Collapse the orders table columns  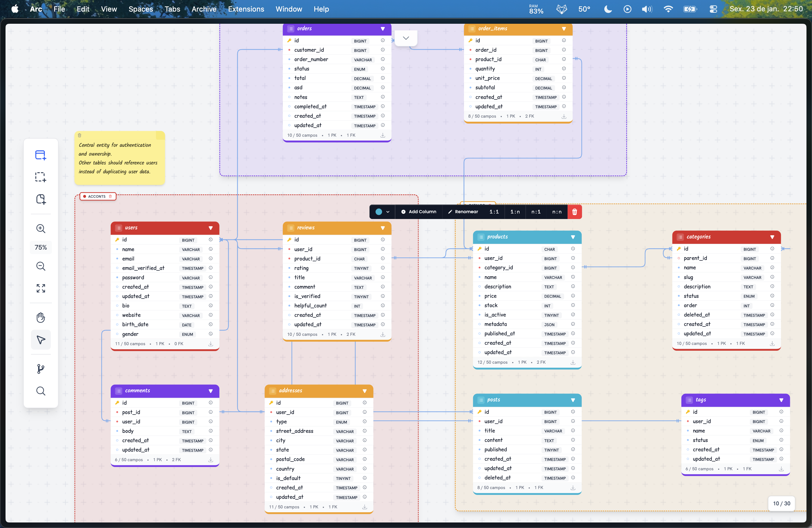coord(383,29)
